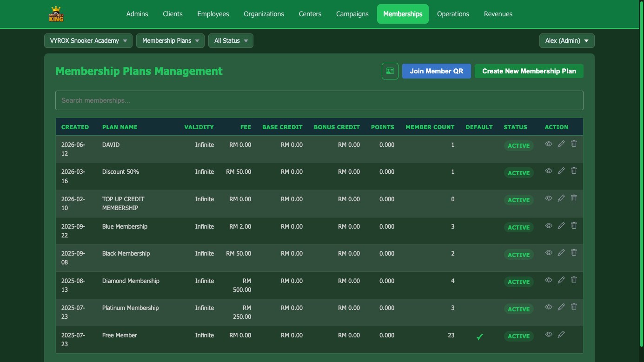
Task: Switch to the Campaigns tab
Action: click(352, 14)
